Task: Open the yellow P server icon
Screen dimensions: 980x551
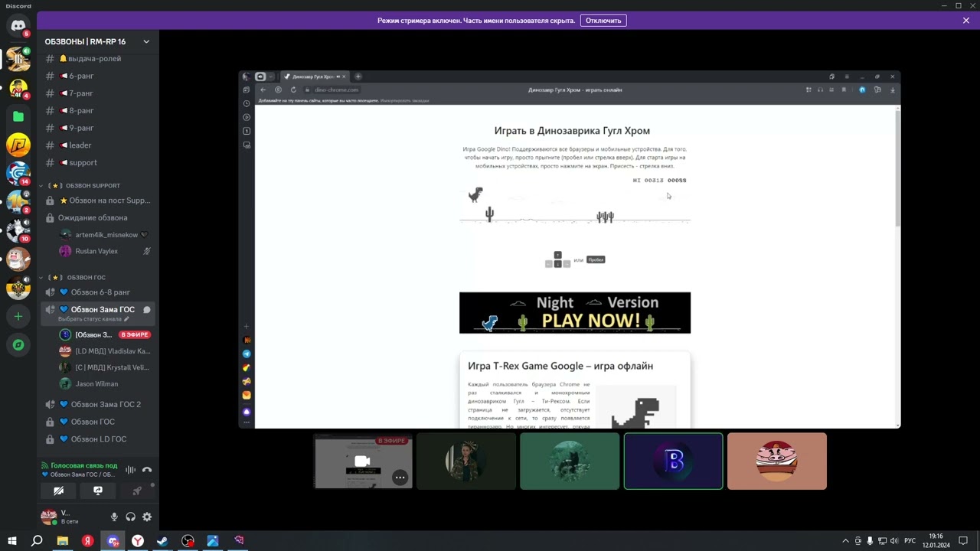Action: pyautogui.click(x=18, y=145)
